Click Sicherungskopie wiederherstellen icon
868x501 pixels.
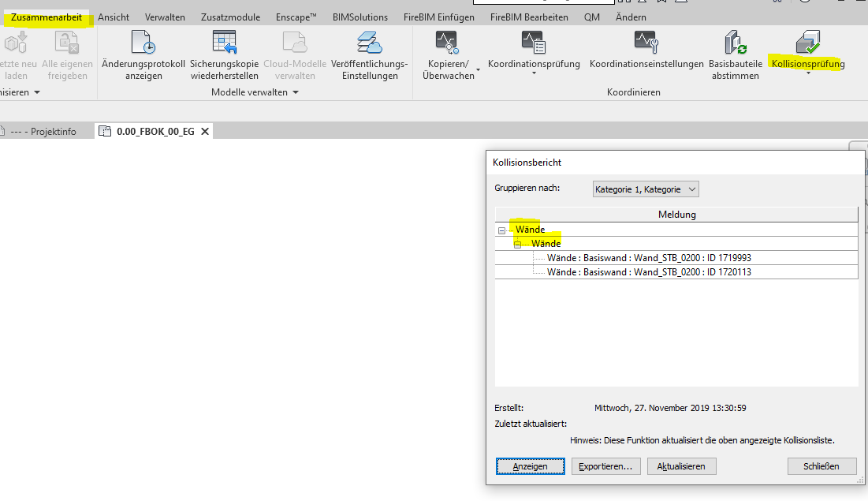224,43
